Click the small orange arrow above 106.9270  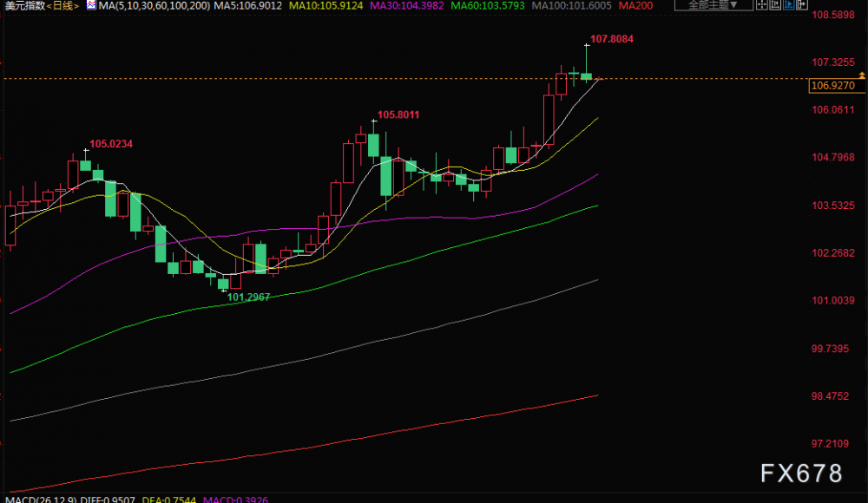tap(862, 75)
